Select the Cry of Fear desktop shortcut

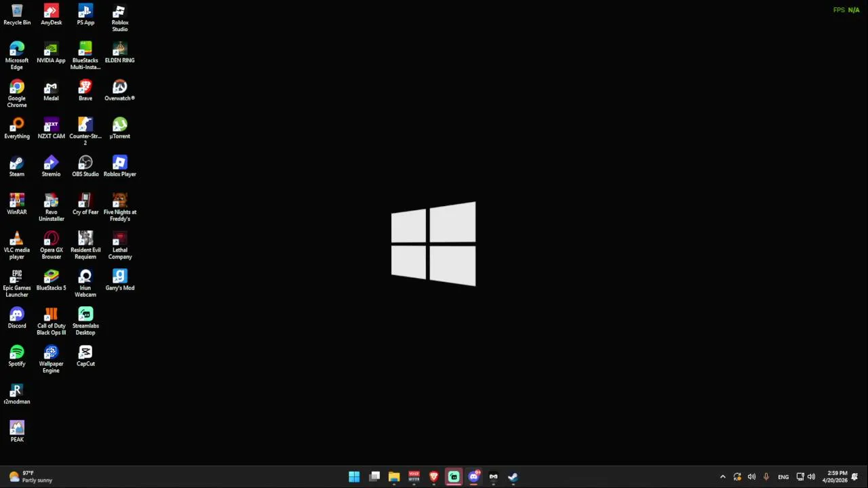(x=85, y=205)
